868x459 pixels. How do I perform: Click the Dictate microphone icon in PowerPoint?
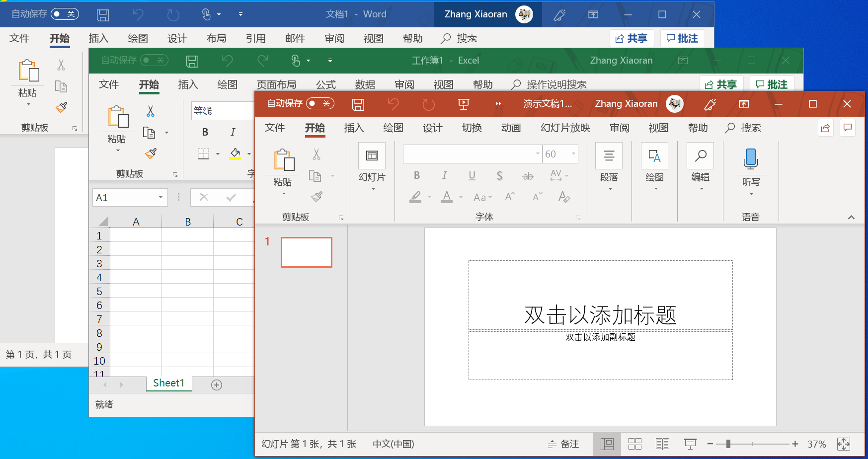coord(750,158)
